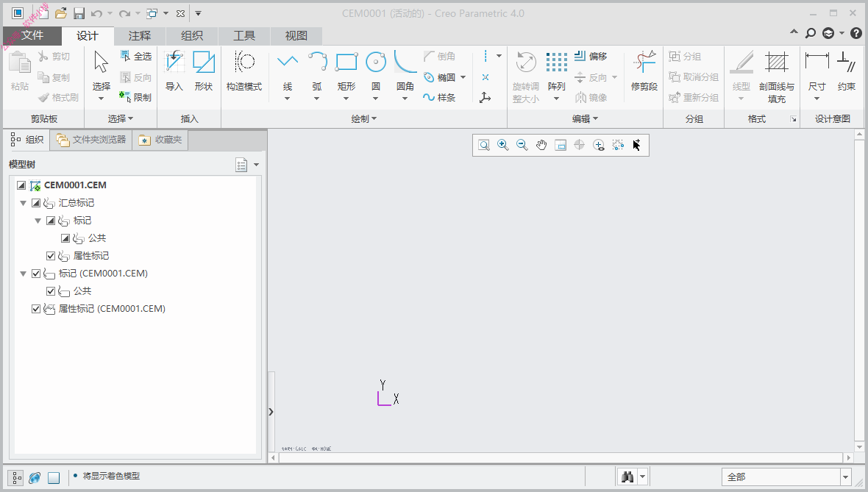Click the Save icon in quick access toolbar
This screenshot has width=868, height=492.
(x=79, y=13)
